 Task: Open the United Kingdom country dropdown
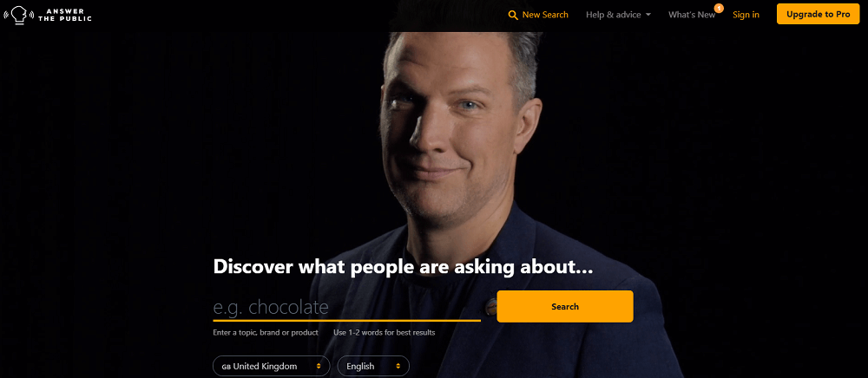[271, 366]
